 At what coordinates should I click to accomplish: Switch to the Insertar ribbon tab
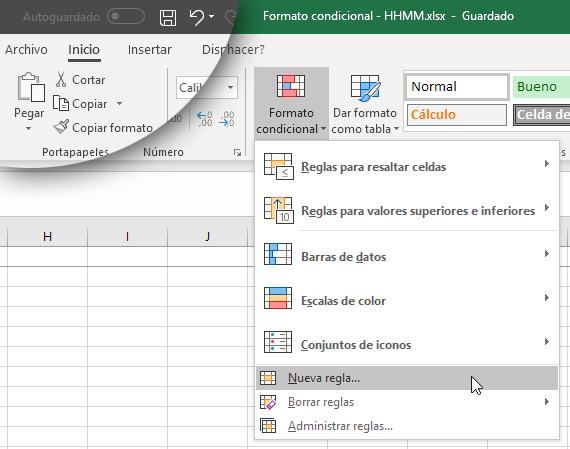pyautogui.click(x=150, y=49)
